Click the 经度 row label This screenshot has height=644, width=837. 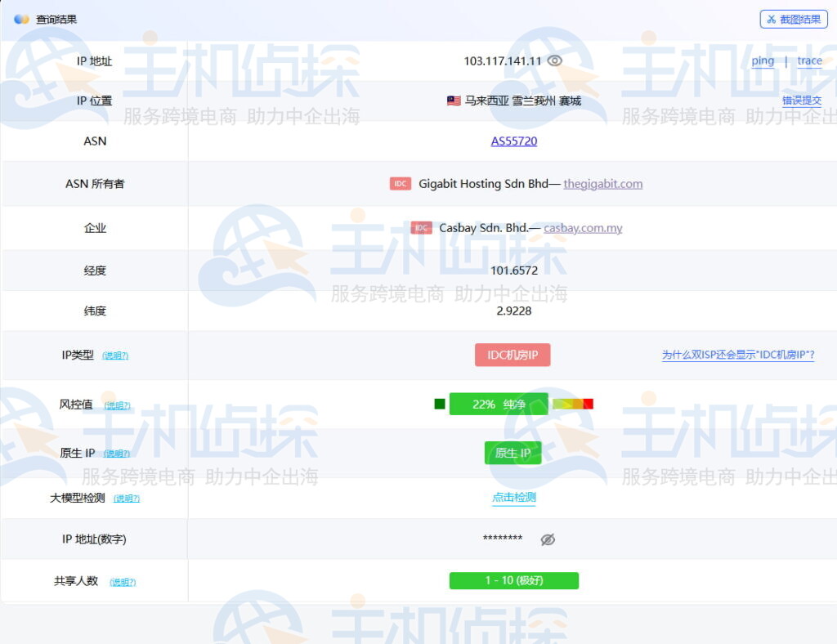[x=95, y=271]
